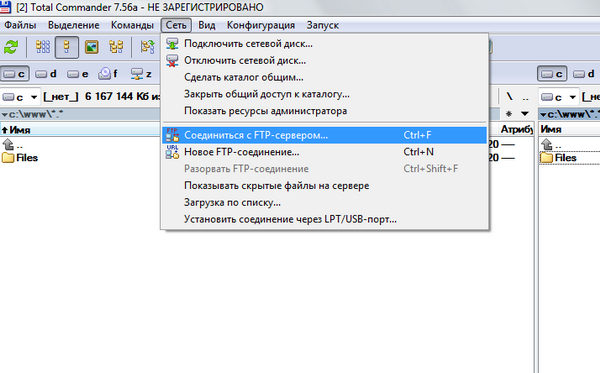The width and height of the screenshot is (600, 373).
Task: Click the FTP connect menu icon
Action: pos(172,135)
